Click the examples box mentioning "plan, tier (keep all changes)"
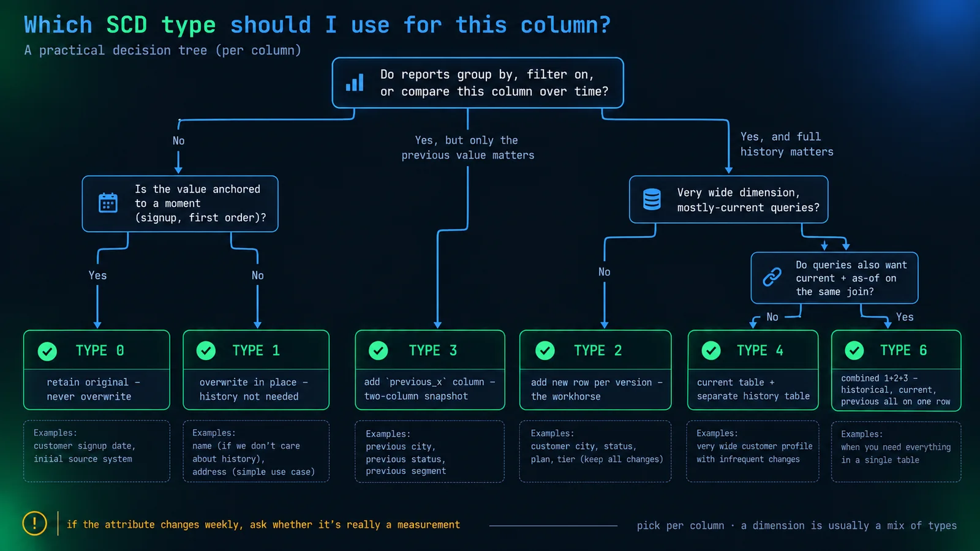This screenshot has height=551, width=980. pyautogui.click(x=595, y=452)
